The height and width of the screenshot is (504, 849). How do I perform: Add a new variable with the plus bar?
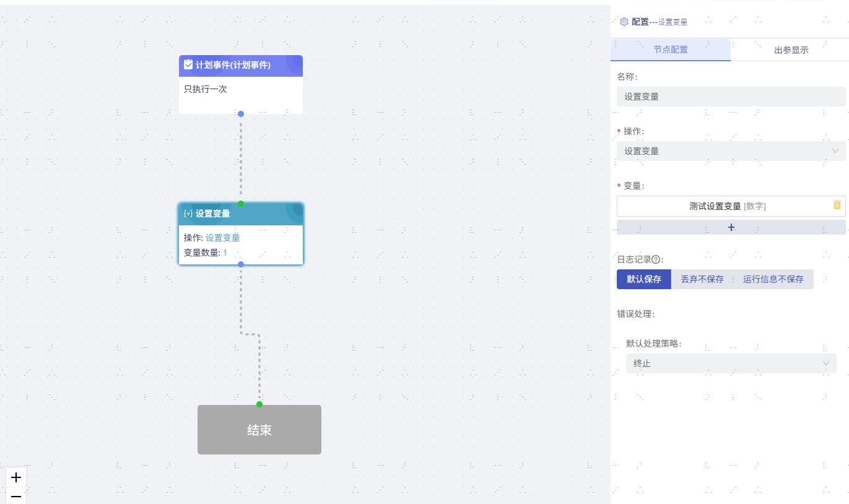point(731,227)
